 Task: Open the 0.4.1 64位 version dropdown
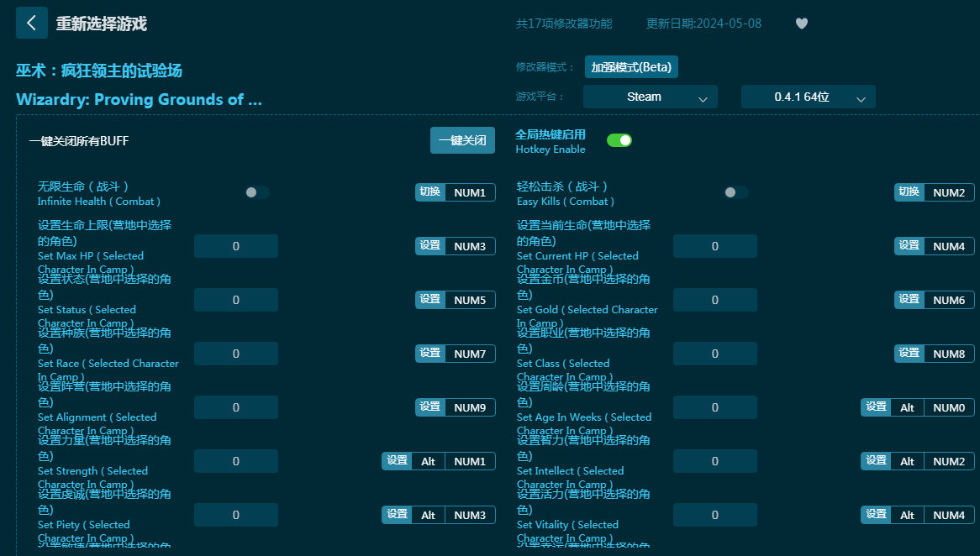coord(809,97)
